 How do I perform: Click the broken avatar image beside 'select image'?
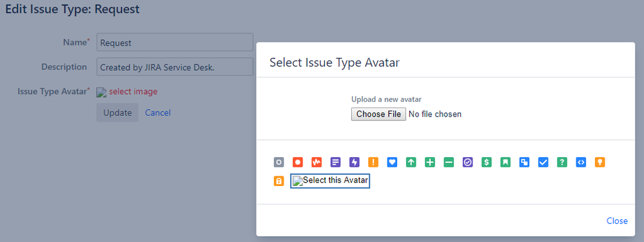coord(101,92)
